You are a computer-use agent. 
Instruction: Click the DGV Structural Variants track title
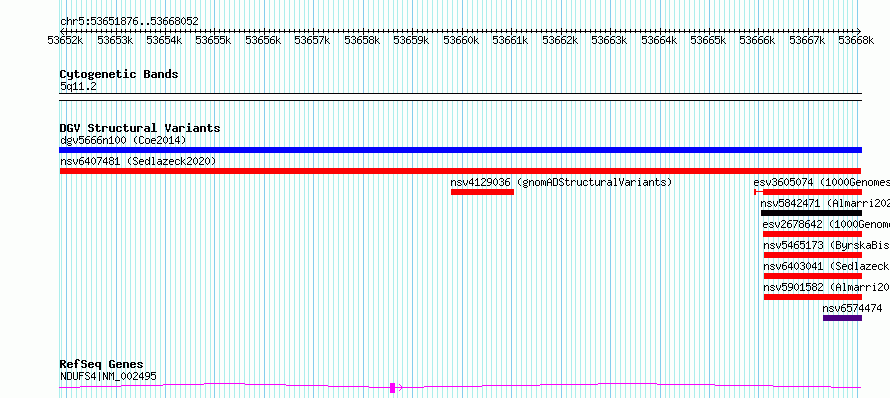pos(140,128)
